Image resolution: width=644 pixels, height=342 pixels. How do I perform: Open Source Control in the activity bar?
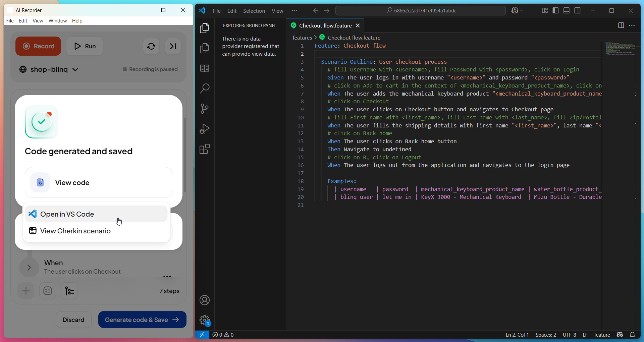pyautogui.click(x=204, y=109)
